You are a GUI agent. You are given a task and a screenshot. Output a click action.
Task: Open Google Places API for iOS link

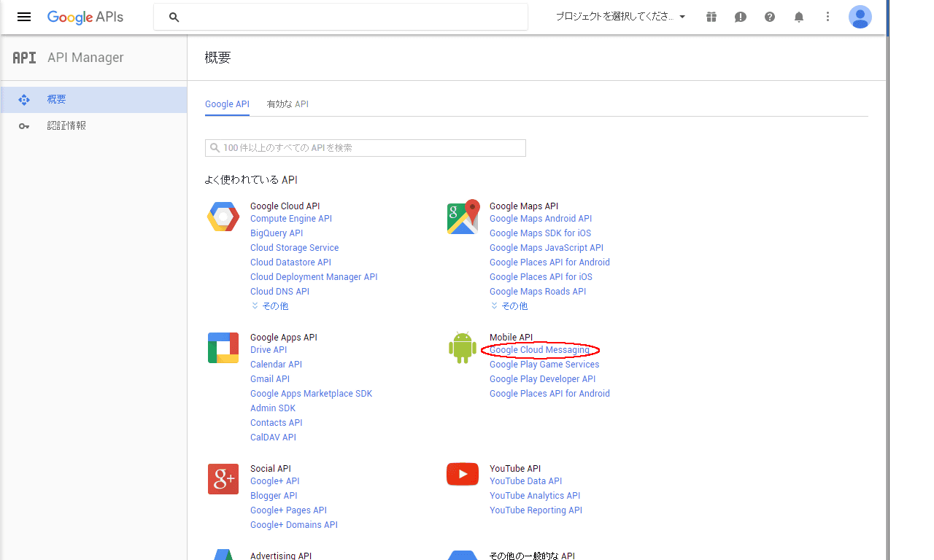pyautogui.click(x=541, y=277)
